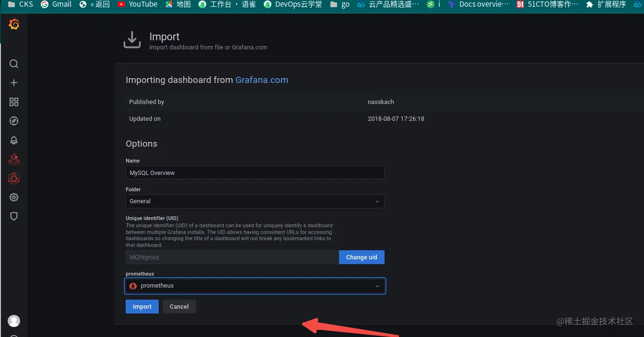Click the Change uid button
644x337 pixels.
pyautogui.click(x=362, y=257)
